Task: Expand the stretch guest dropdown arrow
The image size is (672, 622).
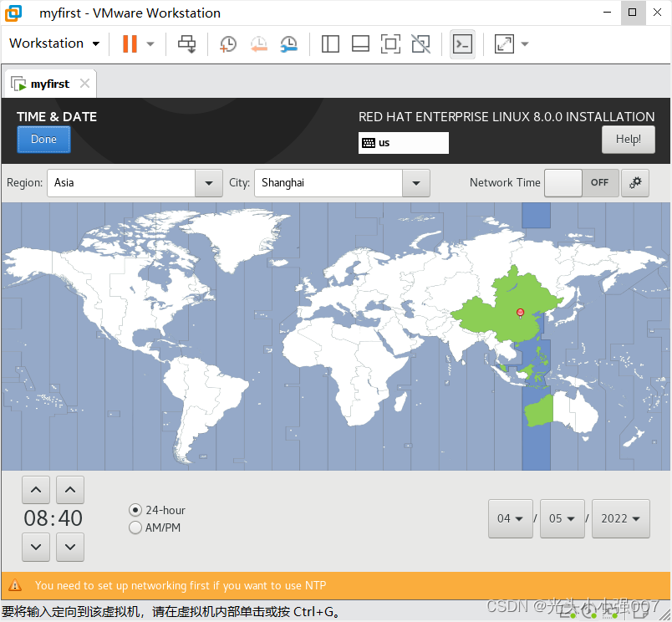Action: (x=525, y=43)
